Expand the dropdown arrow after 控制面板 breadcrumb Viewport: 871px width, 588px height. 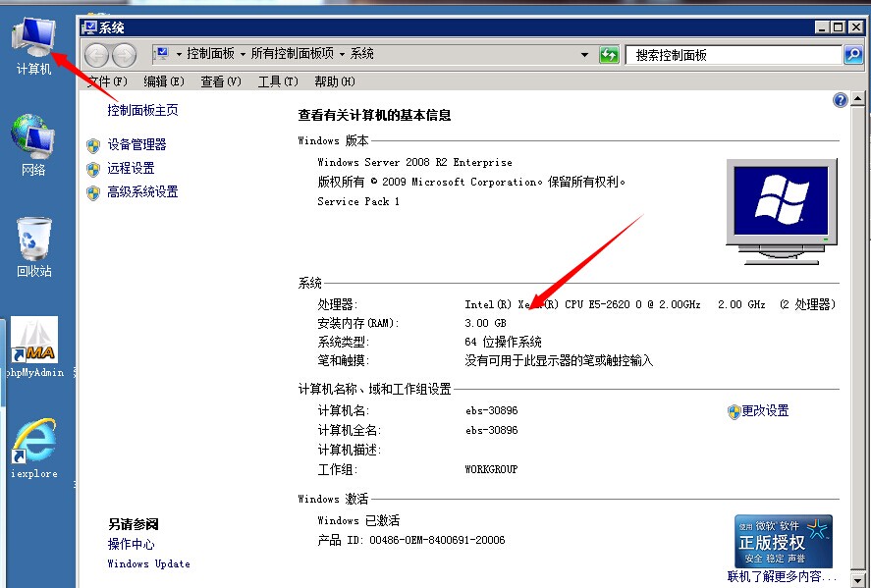(243, 54)
